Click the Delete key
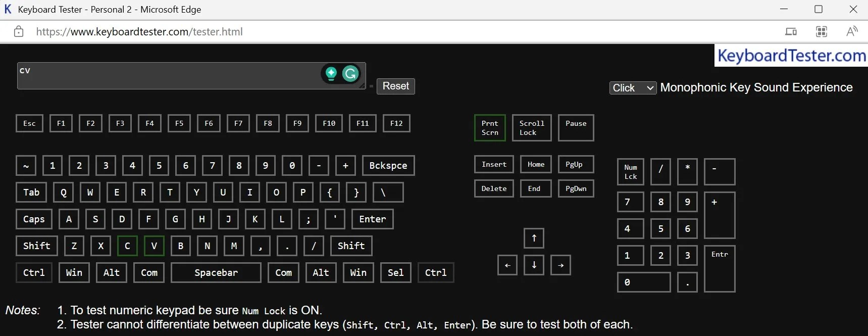Screen dimensions: 868x336 (494, 188)
